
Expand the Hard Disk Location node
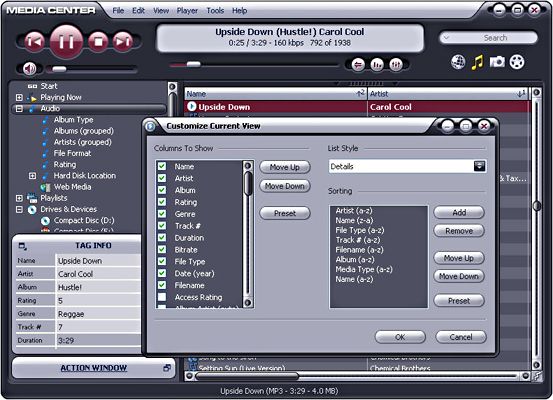pos(32,176)
